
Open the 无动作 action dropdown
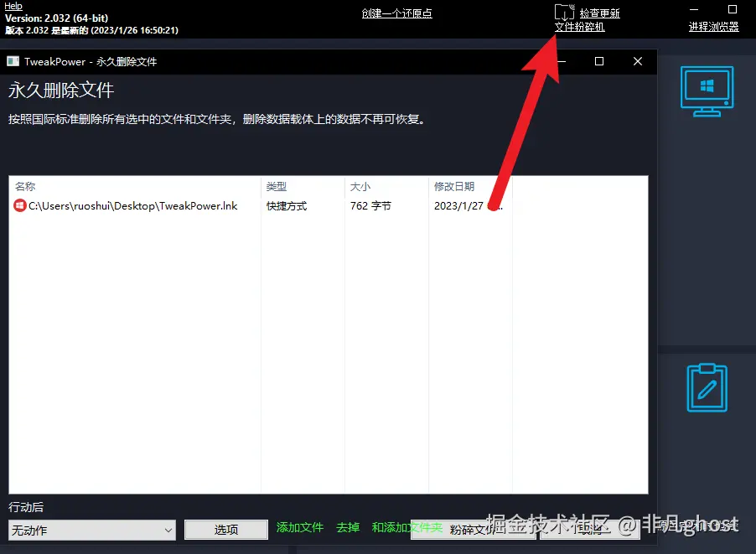tap(91, 529)
